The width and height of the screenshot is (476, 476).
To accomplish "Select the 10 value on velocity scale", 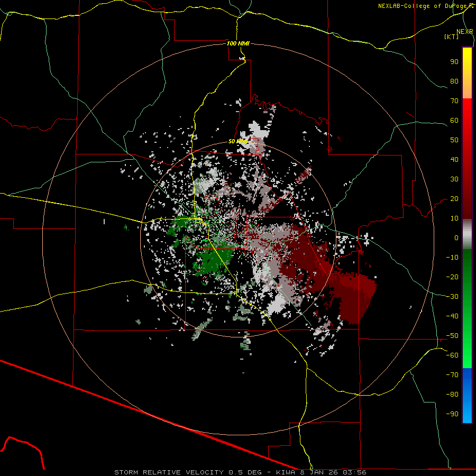I will [x=454, y=218].
